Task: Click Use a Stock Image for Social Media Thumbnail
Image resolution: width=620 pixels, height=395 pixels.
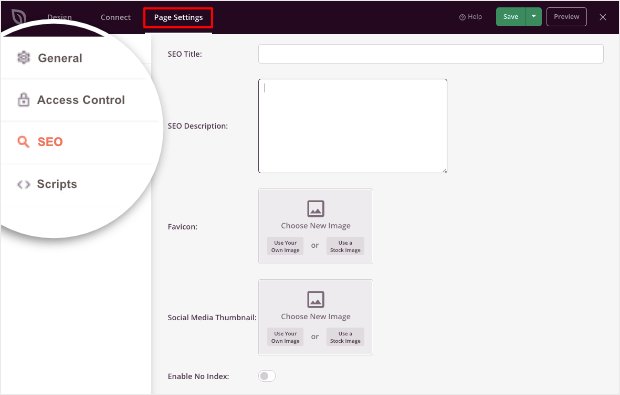Action: tap(345, 337)
